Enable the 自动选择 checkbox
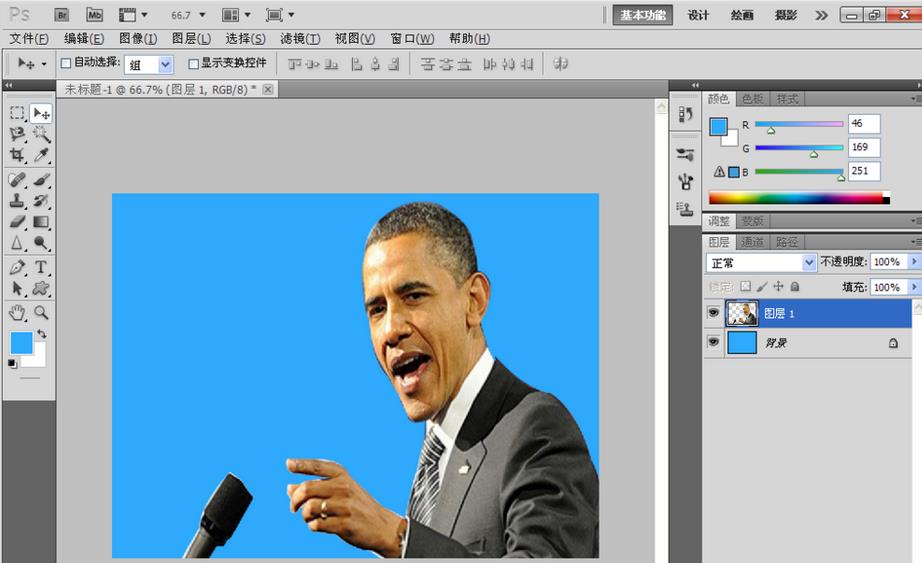This screenshot has width=922, height=563. pyautogui.click(x=66, y=63)
